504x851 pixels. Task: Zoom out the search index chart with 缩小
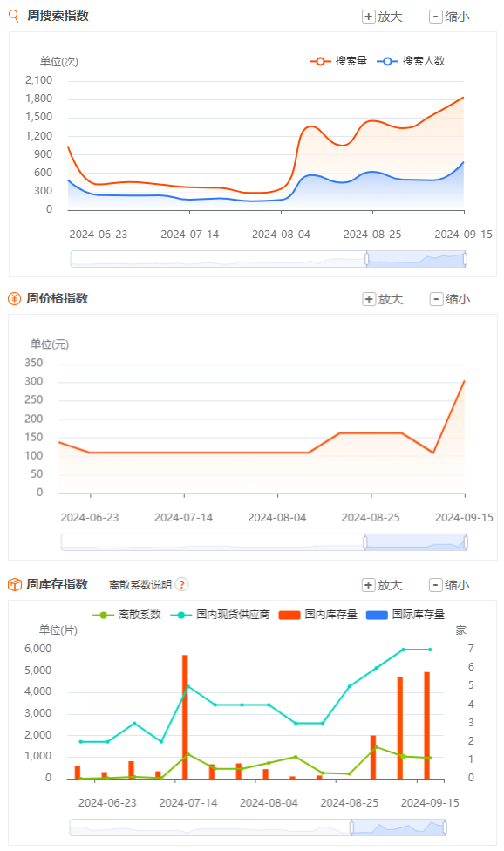click(450, 17)
